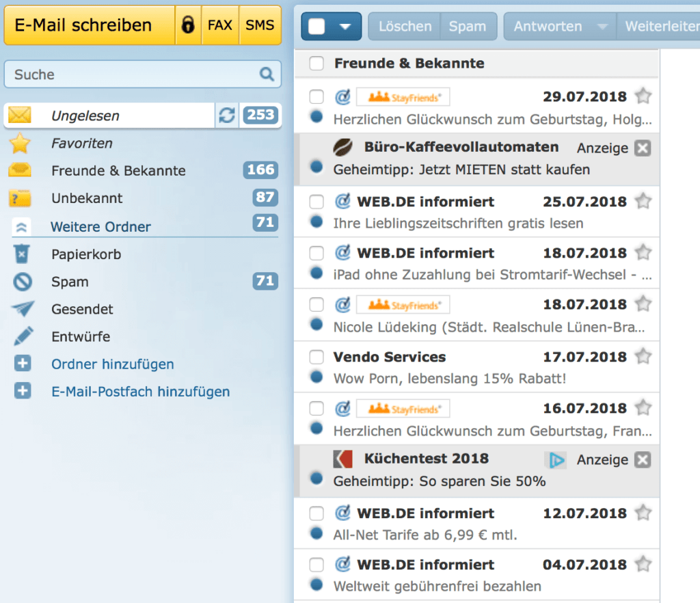Open the Antworten dropdown arrow
The height and width of the screenshot is (603, 700).
tap(602, 27)
